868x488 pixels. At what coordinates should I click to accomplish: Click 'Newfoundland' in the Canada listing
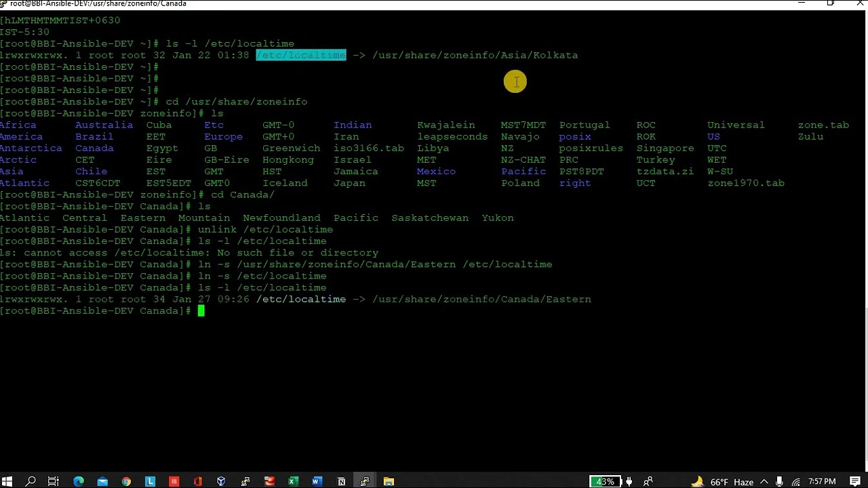(281, 218)
